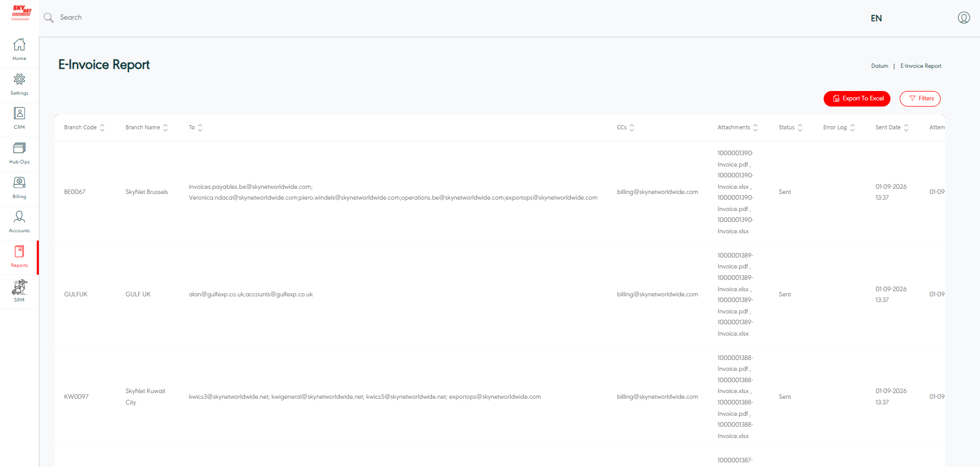Open Settings gear in sidebar

(x=19, y=85)
